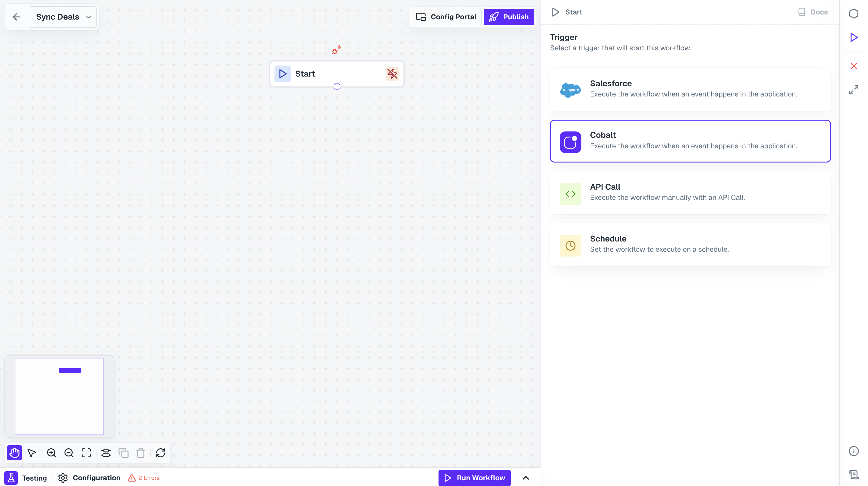Publish the workflow
Image resolution: width=868 pixels, height=486 pixels.
(x=509, y=17)
